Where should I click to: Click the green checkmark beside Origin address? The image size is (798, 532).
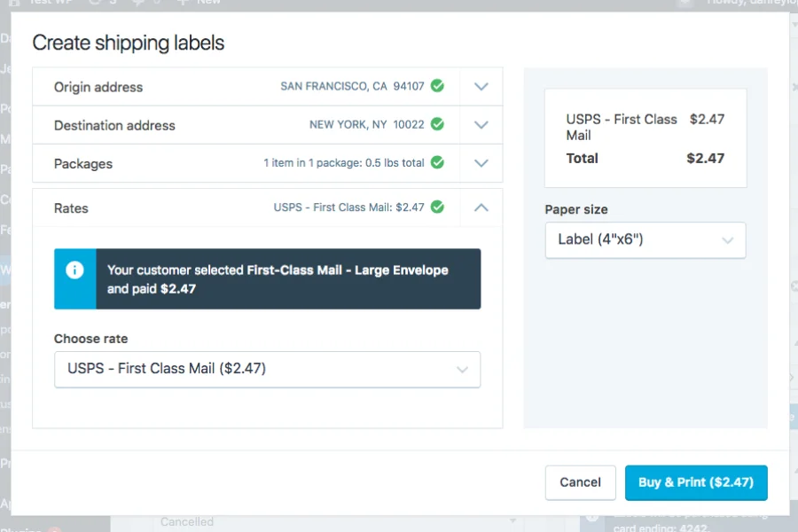(437, 86)
